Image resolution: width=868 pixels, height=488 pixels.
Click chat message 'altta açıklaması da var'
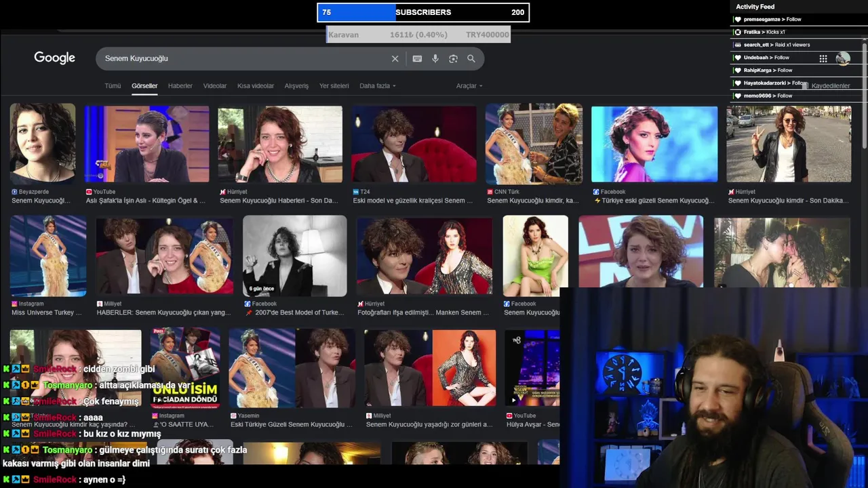point(145,385)
